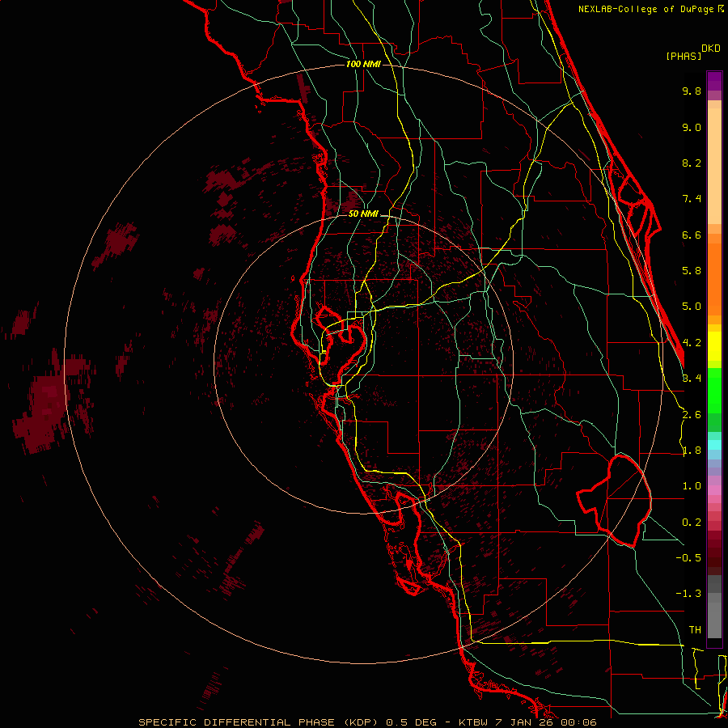Select the 6.6 value on color scale
The height and width of the screenshot is (728, 728).
click(692, 235)
